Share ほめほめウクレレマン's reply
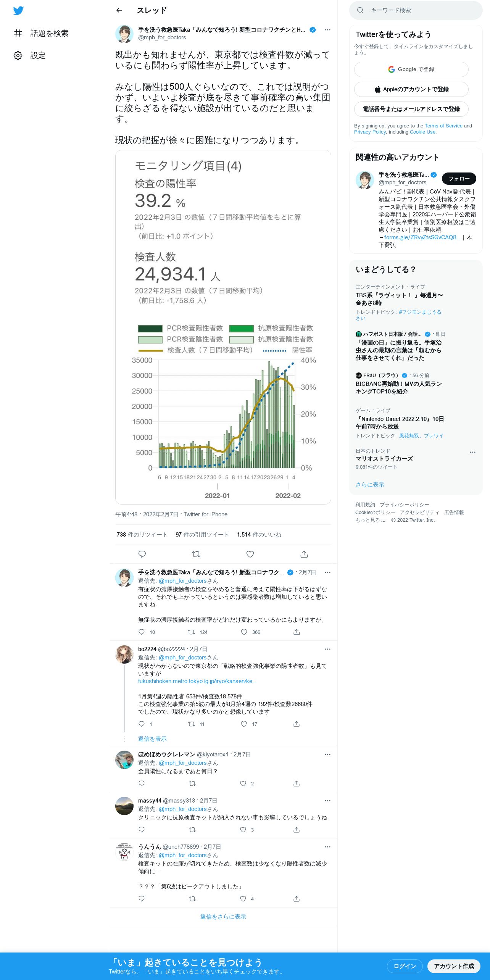490x980 pixels. 297,783
